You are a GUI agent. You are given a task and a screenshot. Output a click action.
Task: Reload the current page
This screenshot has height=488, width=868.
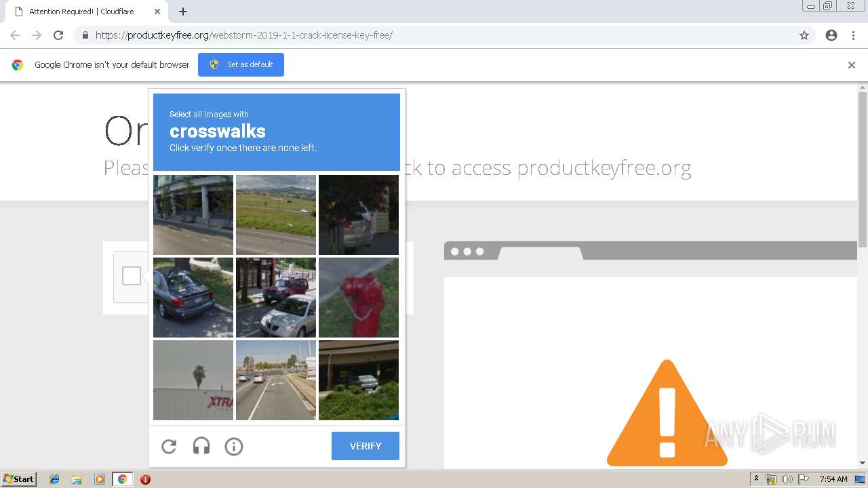click(58, 35)
